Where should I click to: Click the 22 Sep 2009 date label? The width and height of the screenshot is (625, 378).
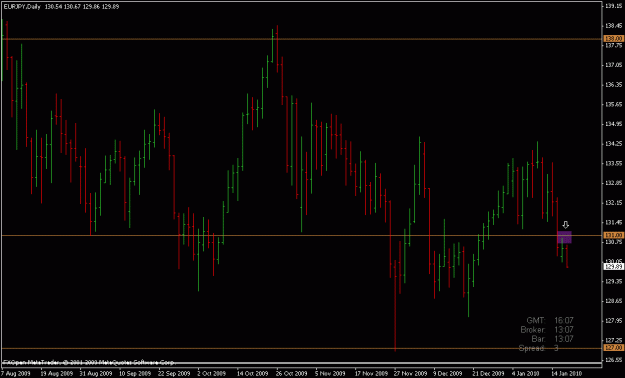point(174,374)
